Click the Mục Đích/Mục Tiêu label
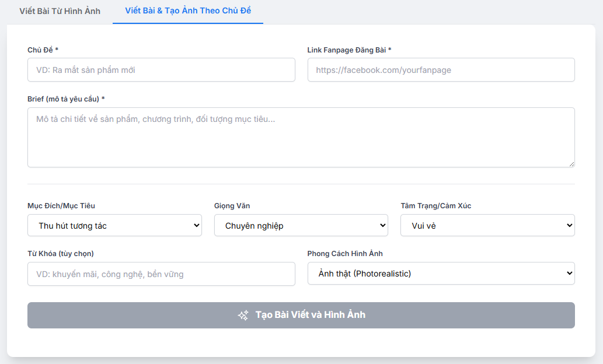This screenshot has height=364, width=603. (x=61, y=205)
